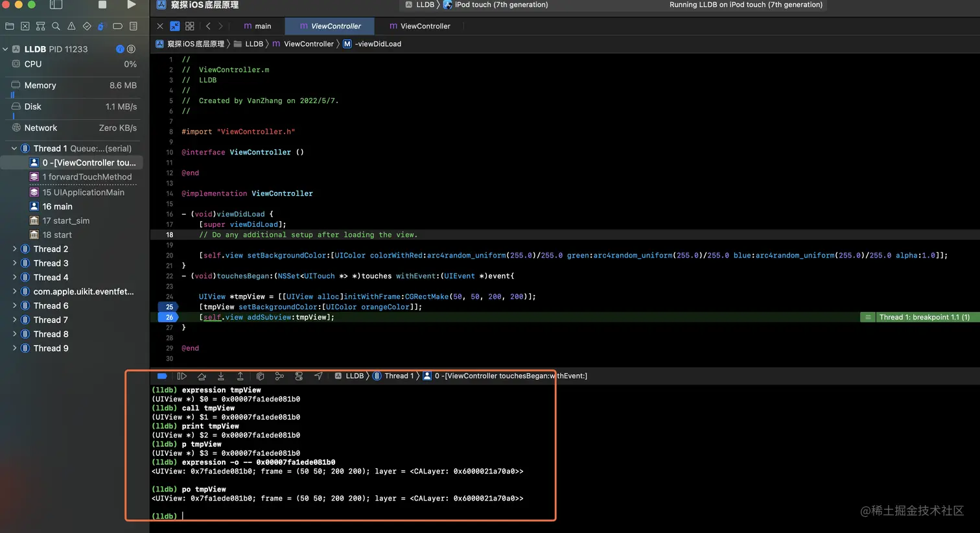Open the Find navigator
Screen dimensions: 980x533
(x=56, y=27)
